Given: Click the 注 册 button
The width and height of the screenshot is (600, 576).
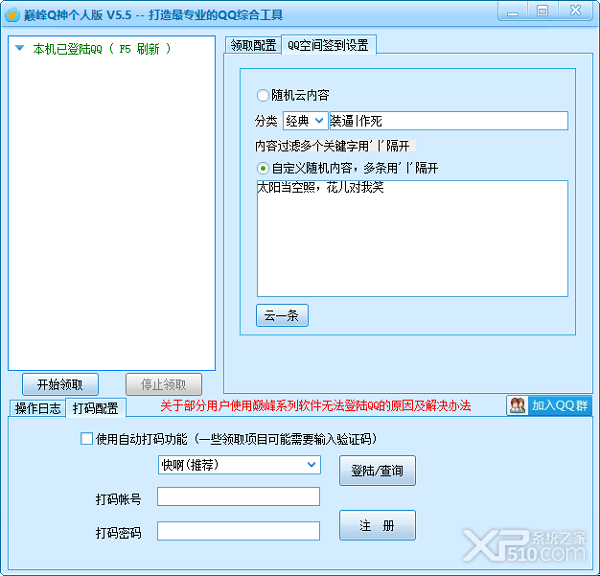Looking at the screenshot, I should point(377,525).
